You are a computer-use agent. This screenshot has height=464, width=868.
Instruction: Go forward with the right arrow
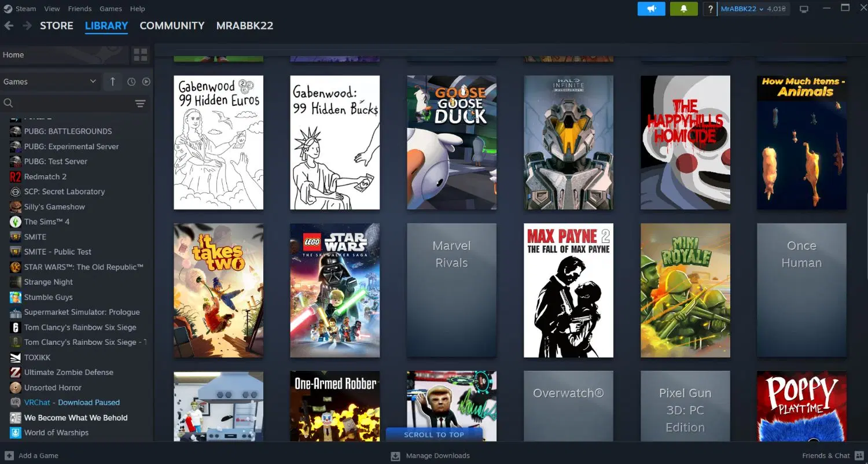pos(27,25)
